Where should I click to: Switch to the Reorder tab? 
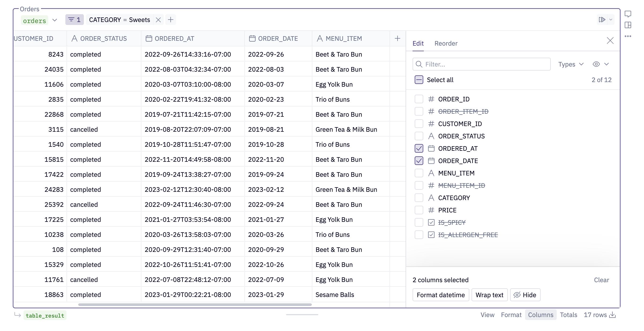(x=446, y=43)
